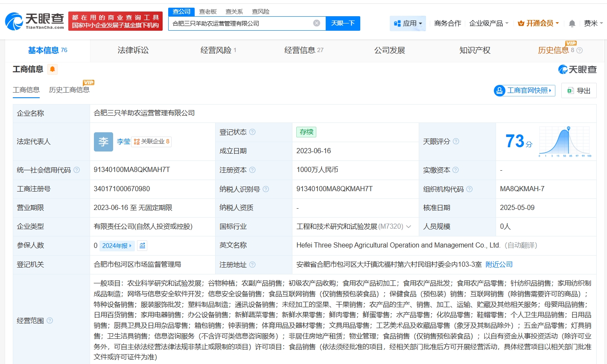The height and width of the screenshot is (364, 607).
Task: Click the English name Hefei Three Sheep text
Action: [398, 245]
